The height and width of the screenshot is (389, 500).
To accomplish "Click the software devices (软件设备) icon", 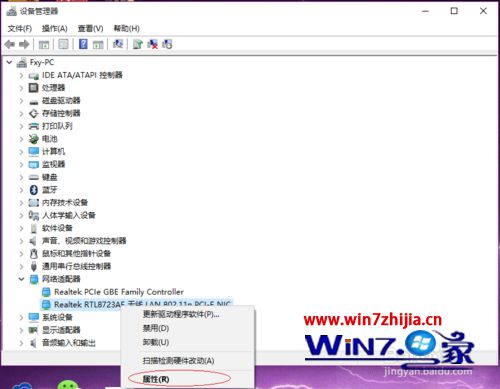I will (34, 228).
